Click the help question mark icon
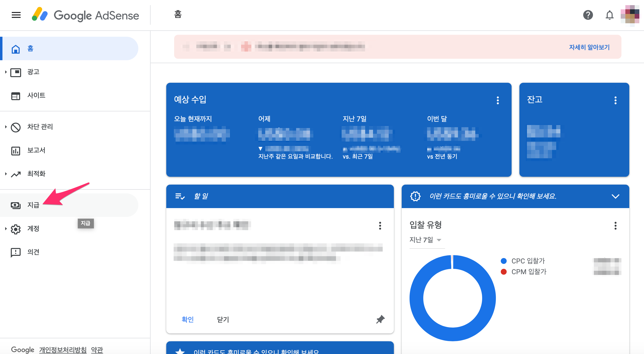644x354 pixels. pyautogui.click(x=588, y=15)
